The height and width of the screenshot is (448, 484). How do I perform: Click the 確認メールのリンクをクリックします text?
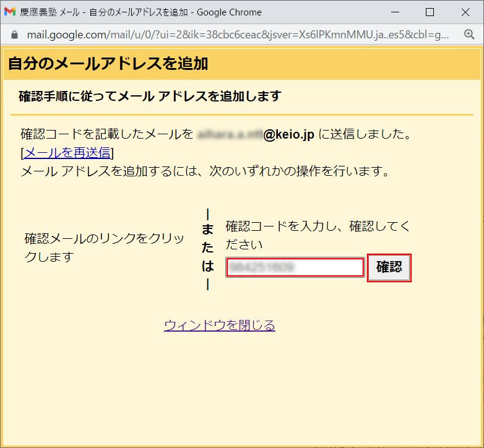coord(104,248)
